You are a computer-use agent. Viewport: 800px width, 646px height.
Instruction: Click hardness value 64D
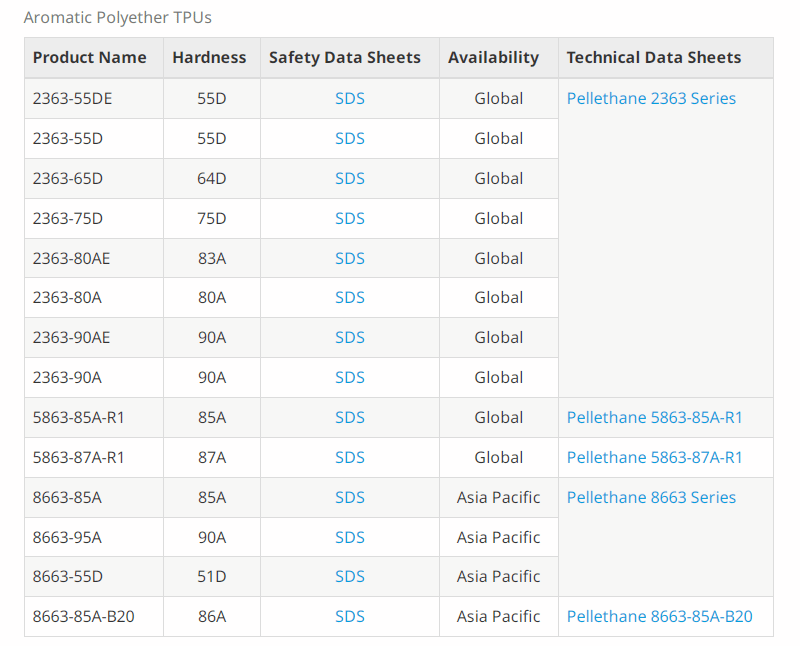pyautogui.click(x=212, y=179)
